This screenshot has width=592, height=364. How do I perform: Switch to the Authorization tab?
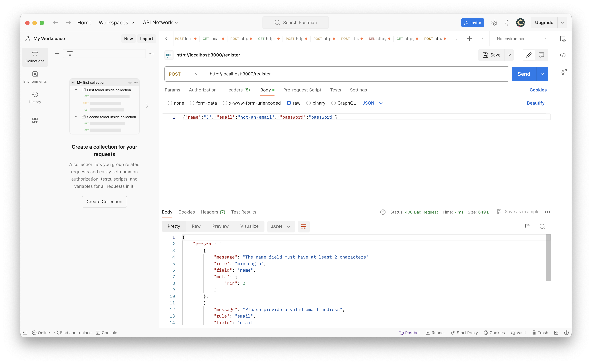(x=202, y=90)
